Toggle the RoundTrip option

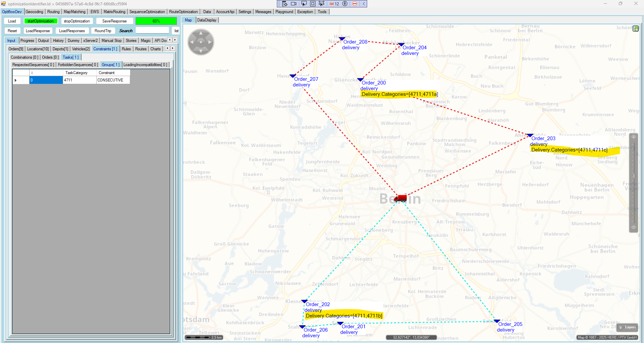[103, 31]
